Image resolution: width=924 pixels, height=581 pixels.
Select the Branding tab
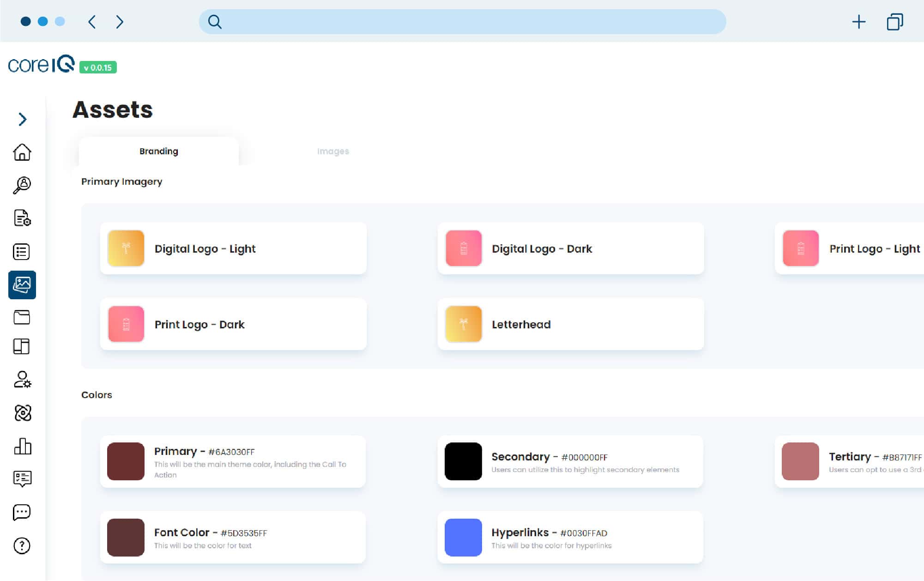[x=158, y=151]
